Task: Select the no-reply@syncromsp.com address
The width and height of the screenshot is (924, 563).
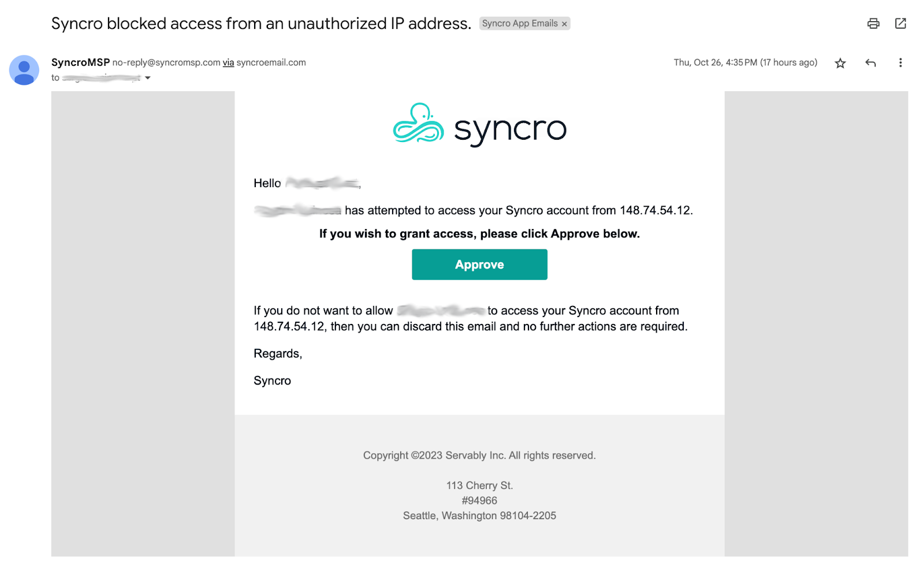Action: pyautogui.click(x=166, y=62)
